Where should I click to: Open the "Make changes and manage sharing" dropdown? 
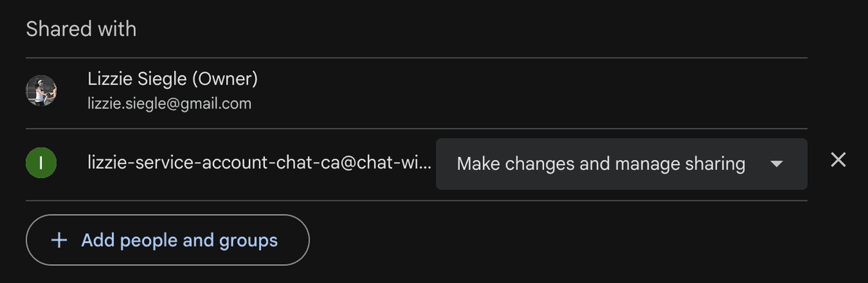coord(621,164)
